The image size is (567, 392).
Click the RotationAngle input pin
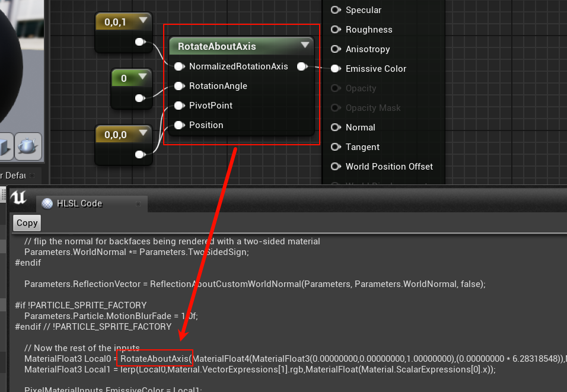pyautogui.click(x=179, y=86)
